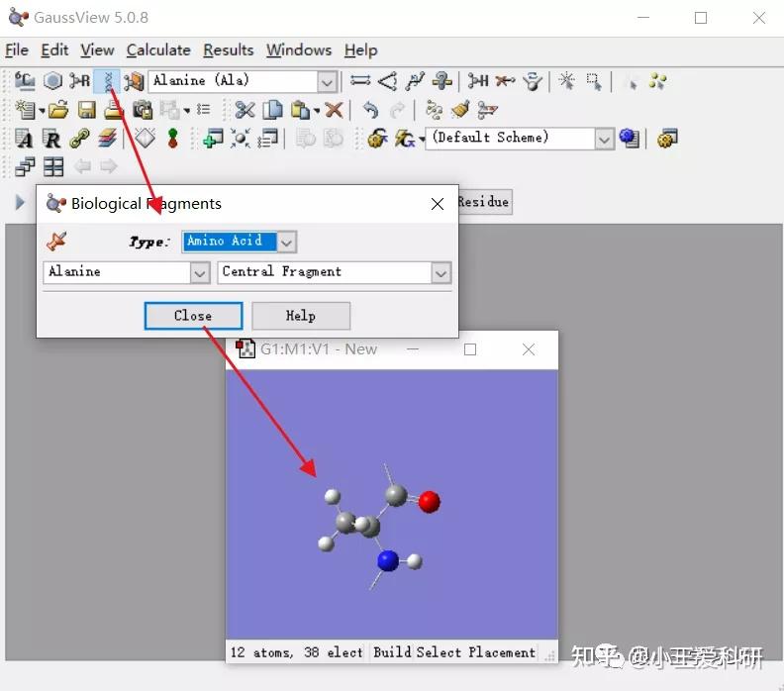Select the Modify Angle tool
The width and height of the screenshot is (784, 691).
(387, 80)
